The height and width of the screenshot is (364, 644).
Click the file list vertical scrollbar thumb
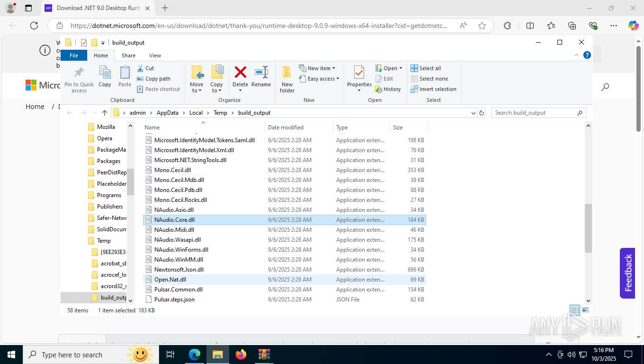589,228
